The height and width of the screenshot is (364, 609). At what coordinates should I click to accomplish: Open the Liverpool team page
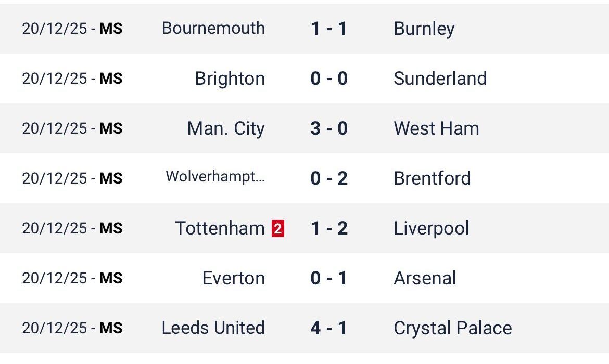432,228
